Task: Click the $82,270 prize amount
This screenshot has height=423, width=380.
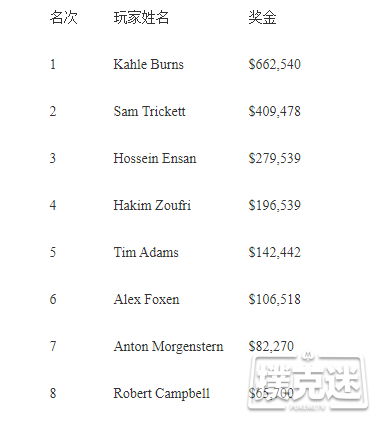Action: coord(271,346)
